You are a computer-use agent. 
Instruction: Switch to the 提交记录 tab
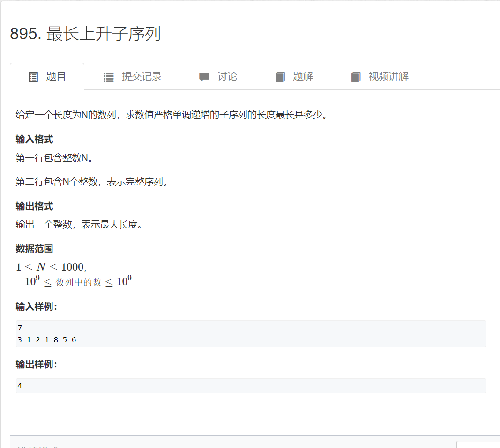[142, 77]
